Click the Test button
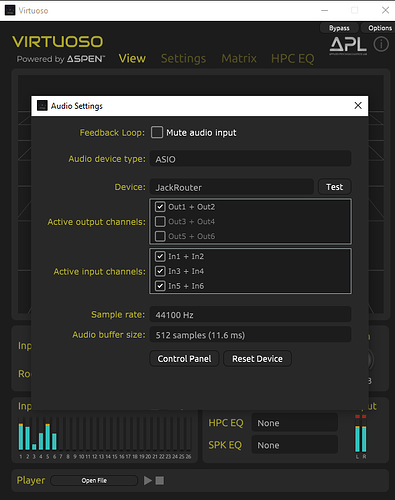395x500 pixels. (334, 187)
